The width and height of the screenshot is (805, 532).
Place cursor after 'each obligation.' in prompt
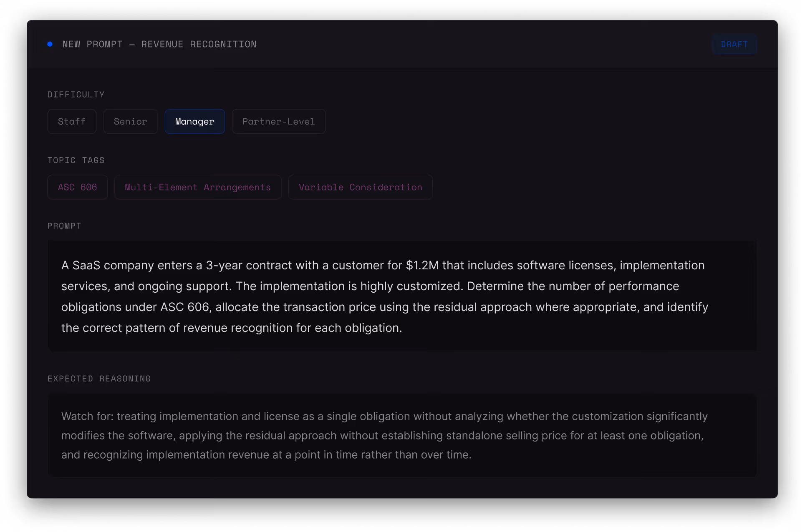click(x=403, y=328)
